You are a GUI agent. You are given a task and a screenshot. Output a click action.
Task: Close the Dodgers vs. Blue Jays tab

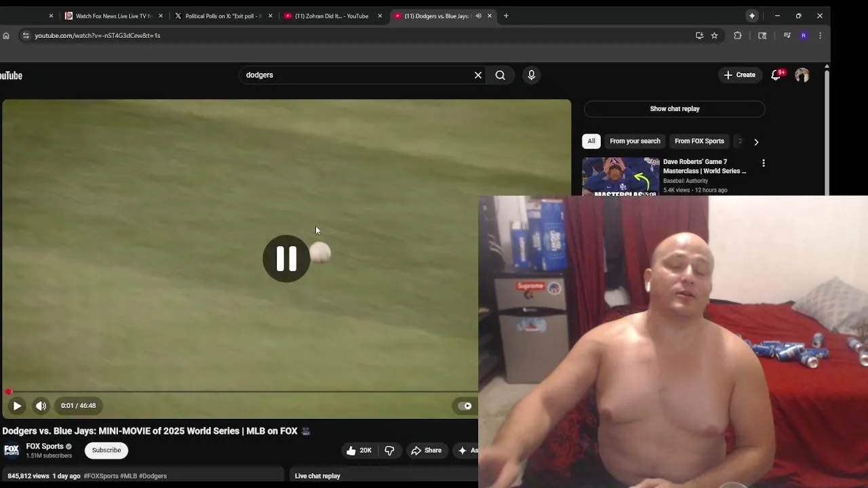490,16
